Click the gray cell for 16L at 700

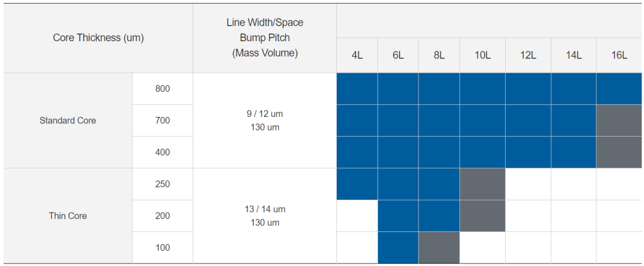point(620,120)
